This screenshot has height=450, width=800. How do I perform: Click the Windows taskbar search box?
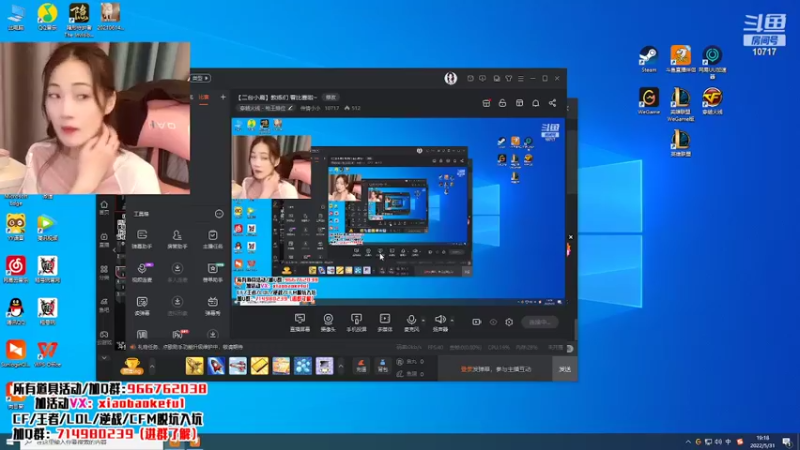click(92, 442)
